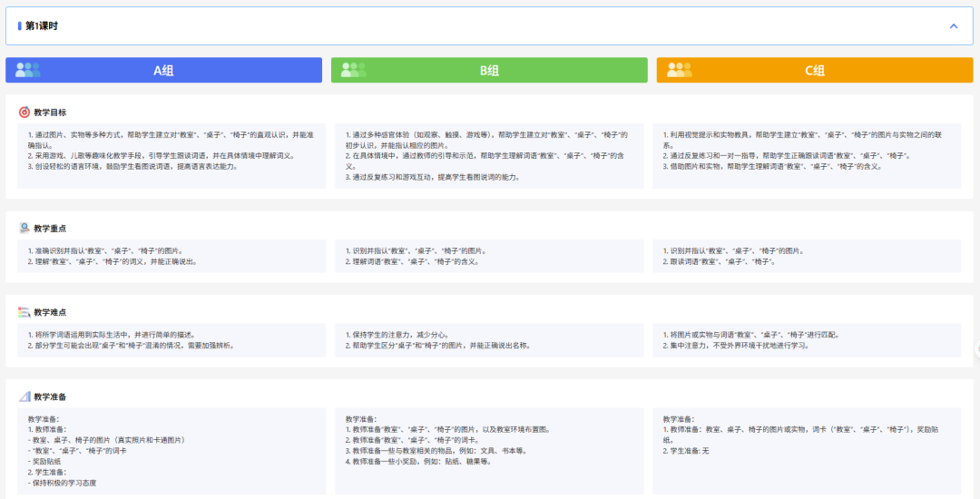This screenshot has height=499, width=980.
Task: Click the line ending 例如：文具、书本等
Action: pyautogui.click(x=436, y=451)
